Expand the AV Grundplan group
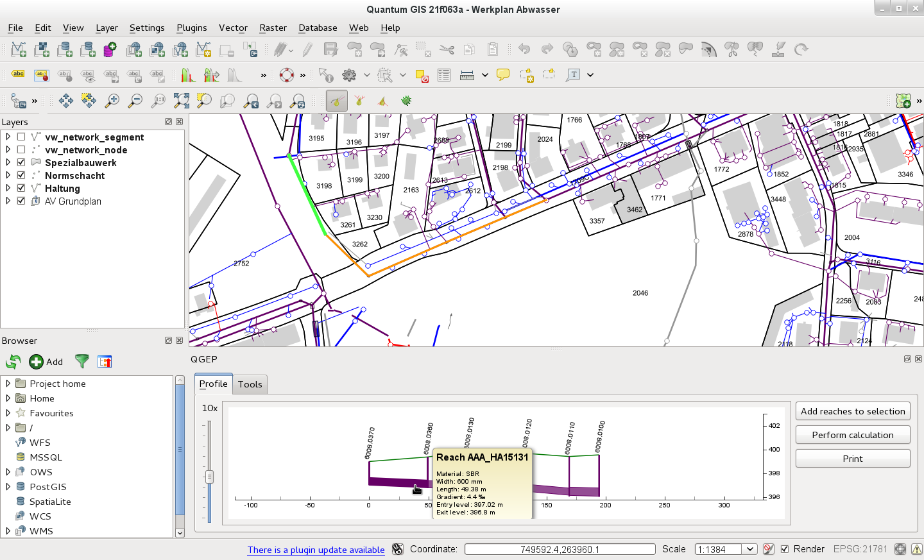924x560 pixels. tap(8, 201)
